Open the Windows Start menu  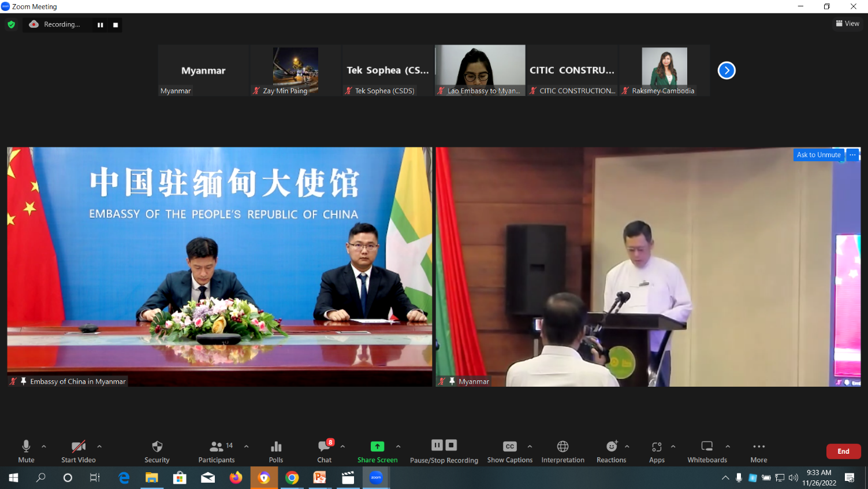pyautogui.click(x=13, y=477)
